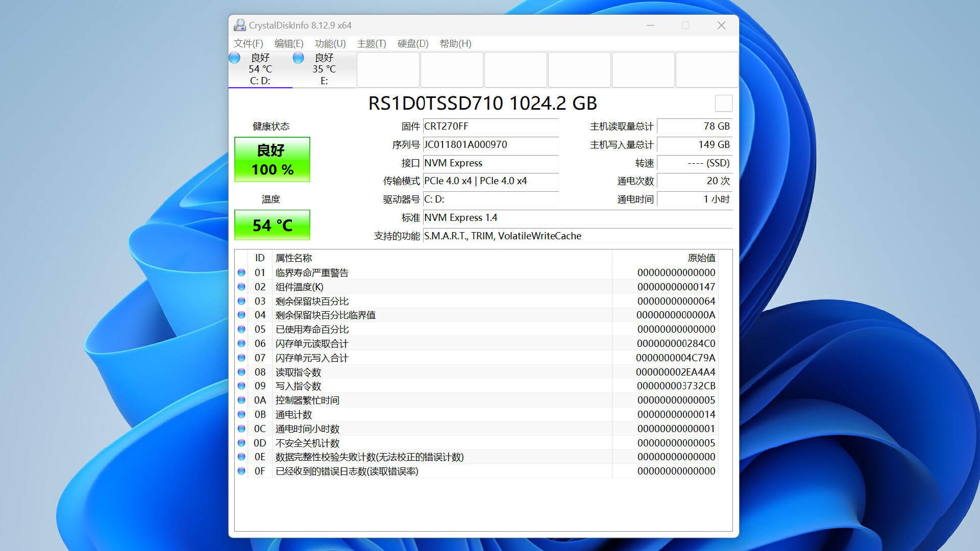Open the 功能(U) menu
This screenshot has height=551, width=980.
click(330, 44)
